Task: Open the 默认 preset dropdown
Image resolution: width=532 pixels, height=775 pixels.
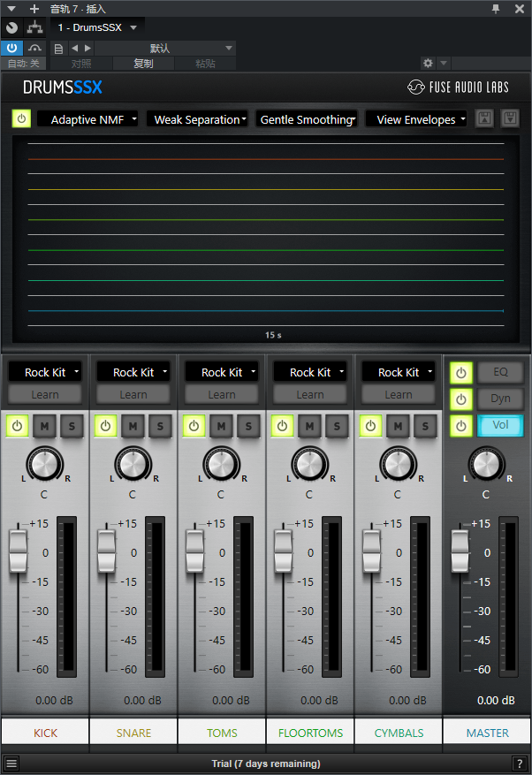Action: point(164,48)
